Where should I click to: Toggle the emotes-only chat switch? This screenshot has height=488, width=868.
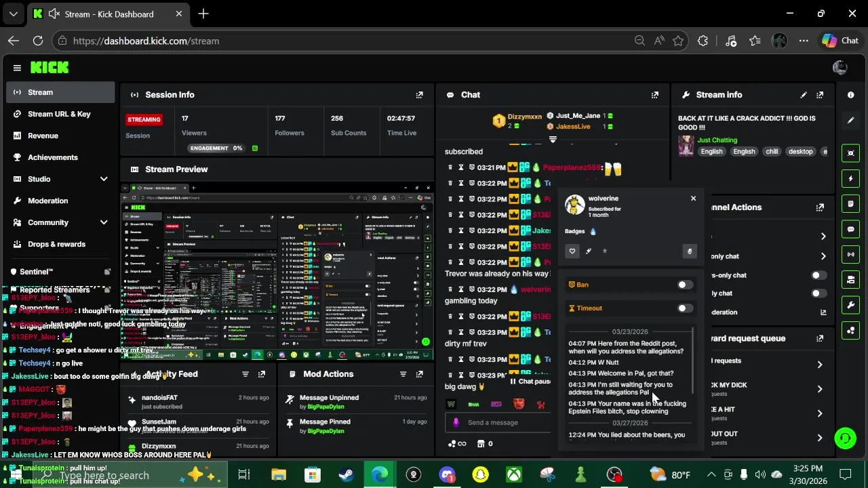pos(819,293)
